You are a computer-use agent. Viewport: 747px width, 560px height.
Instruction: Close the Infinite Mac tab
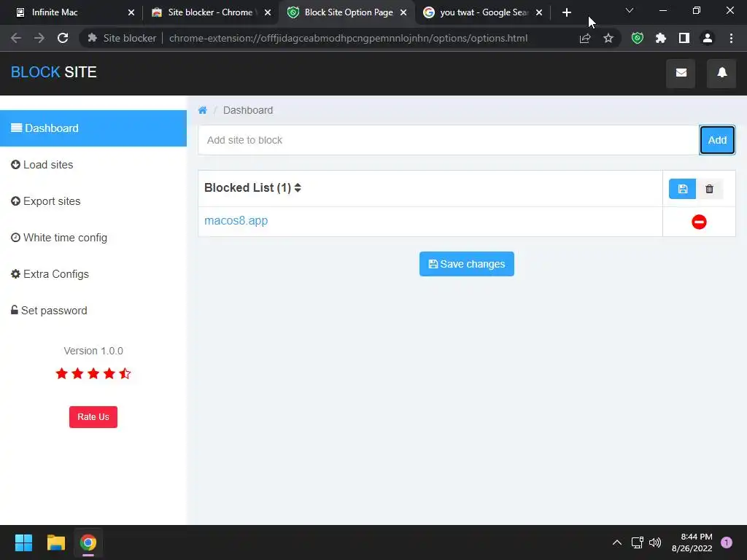pyautogui.click(x=131, y=12)
